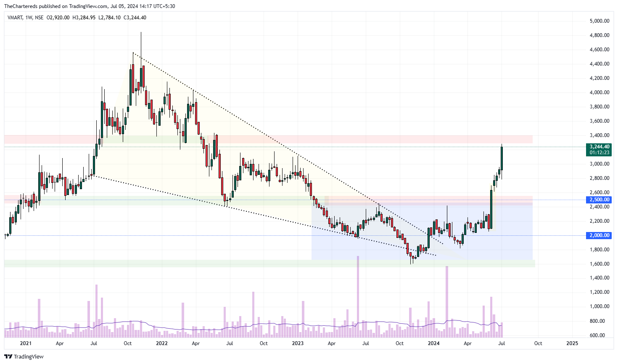
Task: Click the 3,600.00 price axis label
Action: pyautogui.click(x=600, y=121)
